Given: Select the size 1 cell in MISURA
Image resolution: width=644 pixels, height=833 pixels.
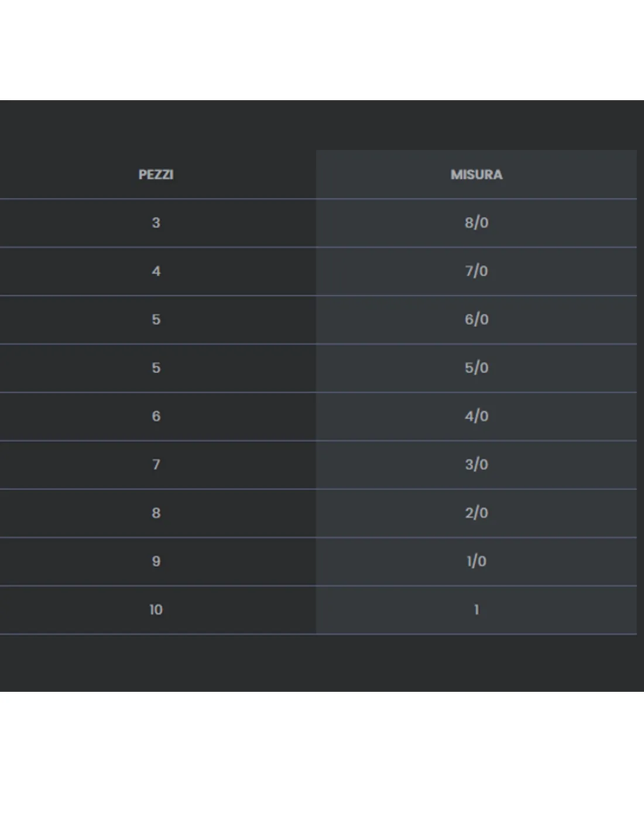Looking at the screenshot, I should (x=477, y=610).
